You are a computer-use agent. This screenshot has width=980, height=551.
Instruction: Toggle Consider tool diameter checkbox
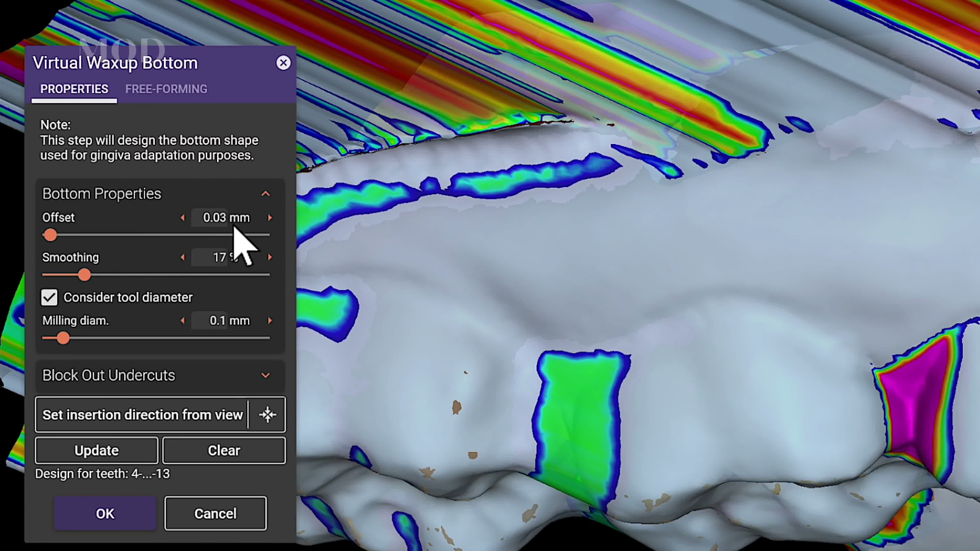(50, 297)
